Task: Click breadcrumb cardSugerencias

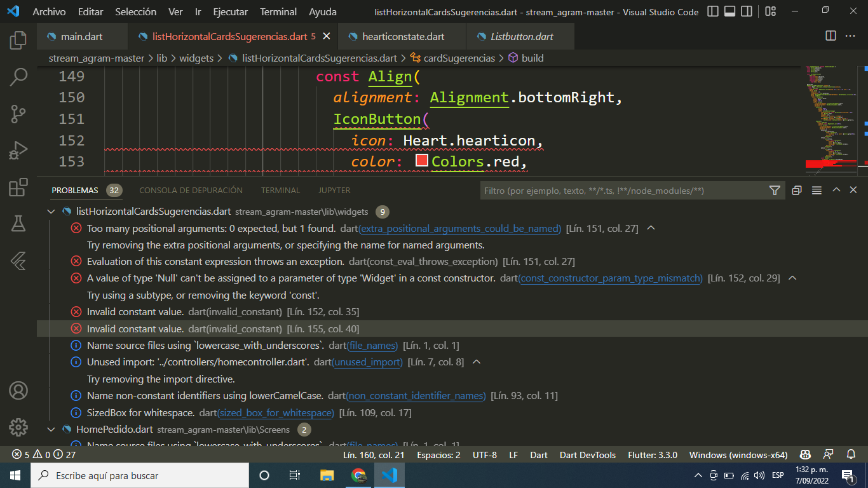Action: pyautogui.click(x=459, y=58)
